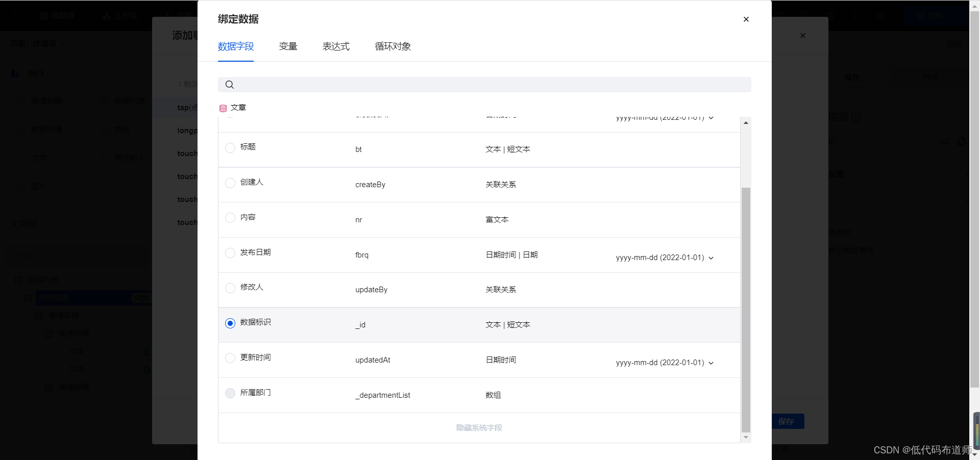Viewport: 980px width, 460px height.
Task: Open 工作流 in the top navigation bar
Action: (120, 16)
